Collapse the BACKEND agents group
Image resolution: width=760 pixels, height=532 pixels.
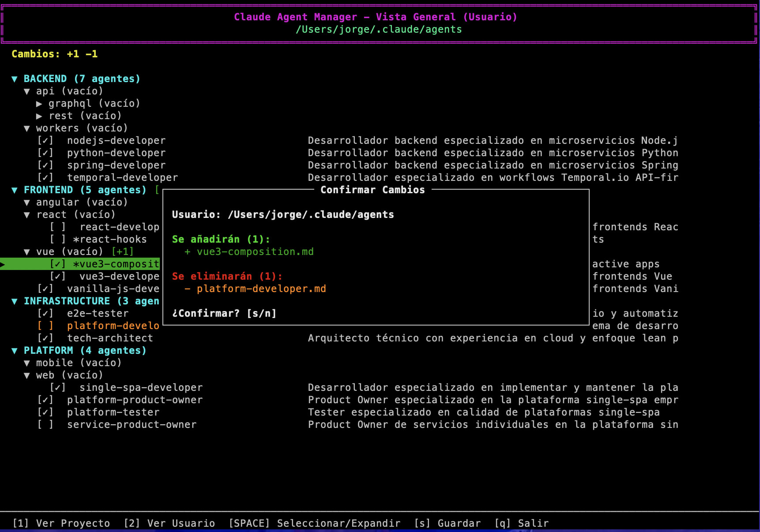(15, 79)
